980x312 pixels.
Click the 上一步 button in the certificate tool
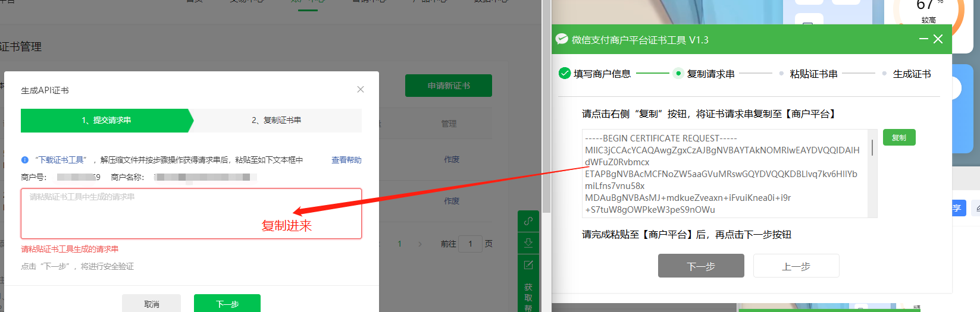[796, 266]
